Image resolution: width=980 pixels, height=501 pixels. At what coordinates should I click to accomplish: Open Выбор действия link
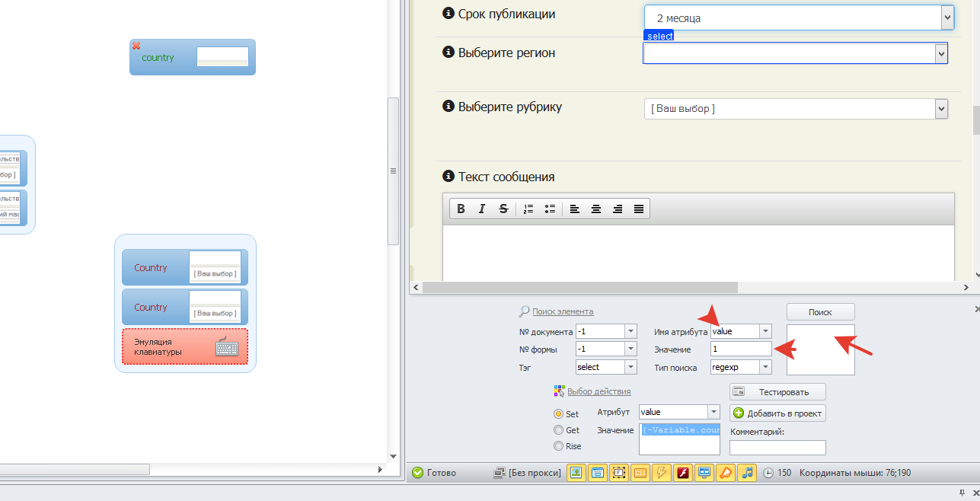[599, 391]
